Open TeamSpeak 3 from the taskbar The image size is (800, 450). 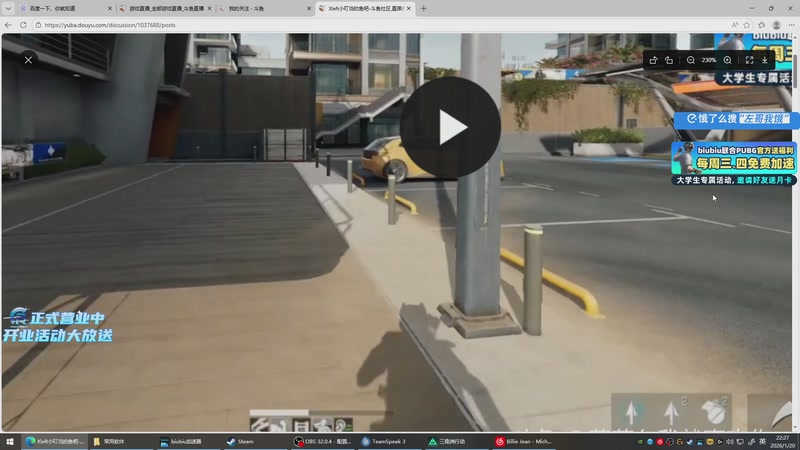[388, 442]
